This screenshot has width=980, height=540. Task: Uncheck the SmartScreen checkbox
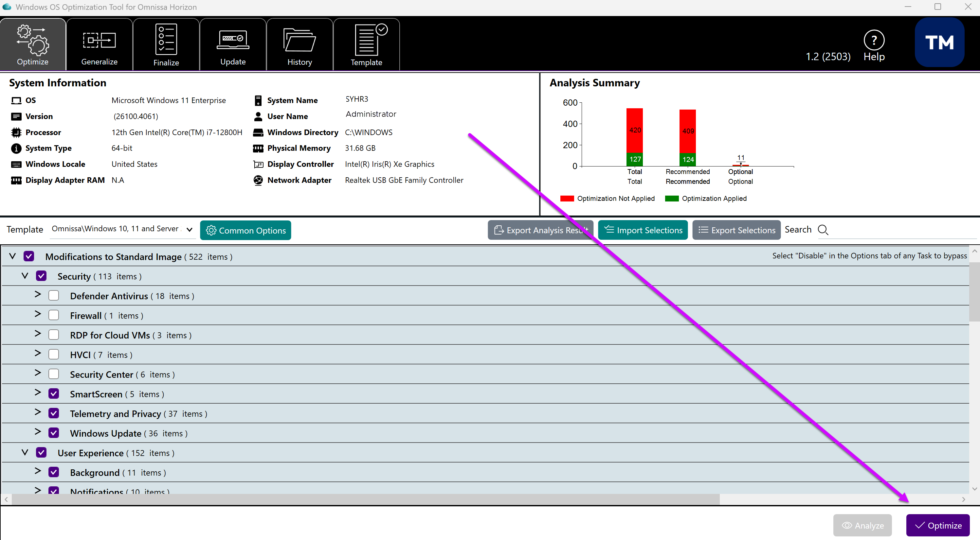(54, 393)
